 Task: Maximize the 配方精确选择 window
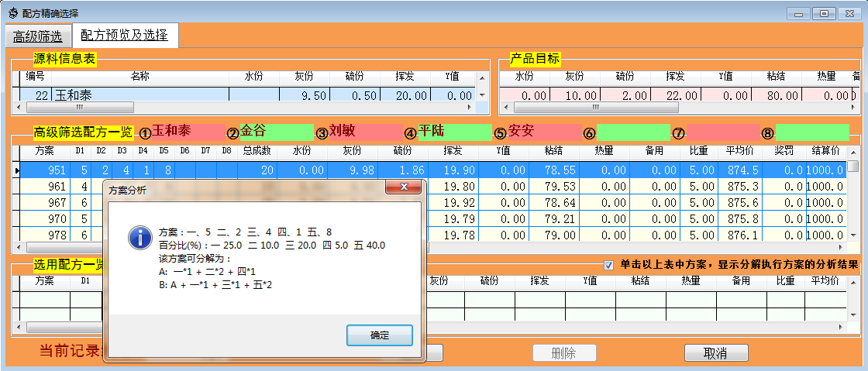point(825,14)
